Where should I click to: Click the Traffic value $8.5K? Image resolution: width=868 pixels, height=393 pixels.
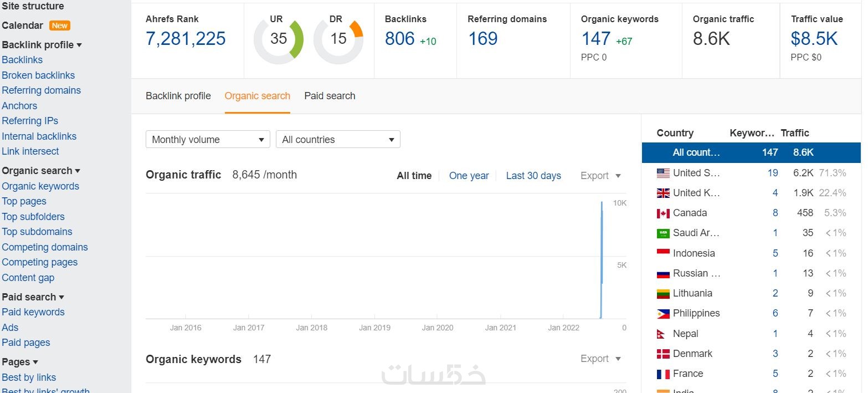pyautogui.click(x=814, y=39)
